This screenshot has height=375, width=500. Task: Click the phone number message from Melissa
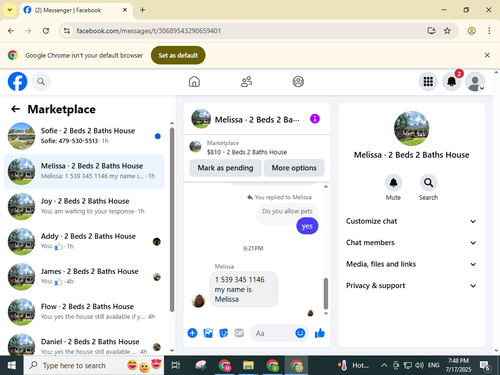pos(244,289)
